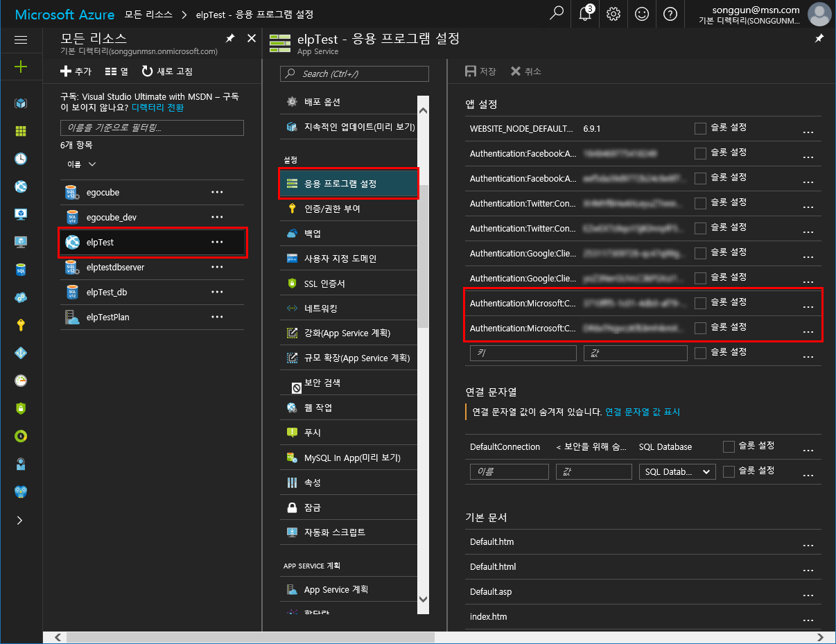Click the recent clock icon in sidebar
836x644 pixels.
point(21,159)
